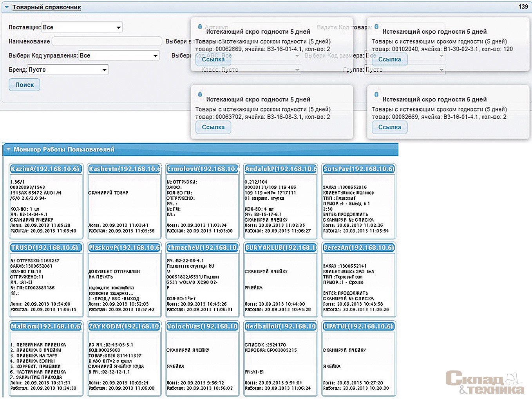Click Ссылка in notification for товар 00102040
Viewport: 532px width, 399px height.
[x=389, y=60]
